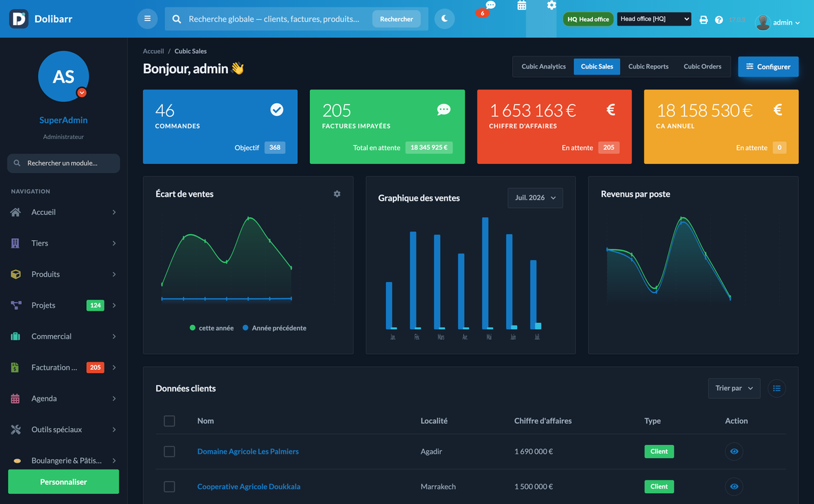
Task: Click the Boulangerie & Pâtisserie bread icon
Action: 17,461
